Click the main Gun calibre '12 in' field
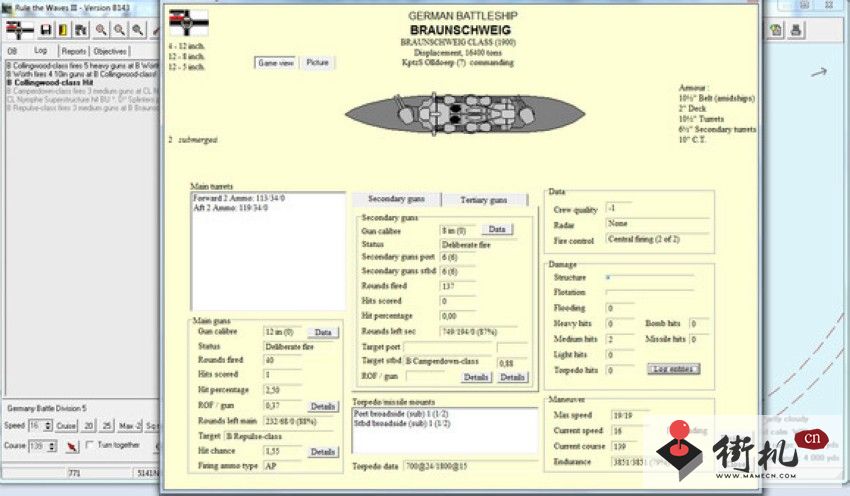Viewport: 850px width, 496px height. [x=283, y=332]
